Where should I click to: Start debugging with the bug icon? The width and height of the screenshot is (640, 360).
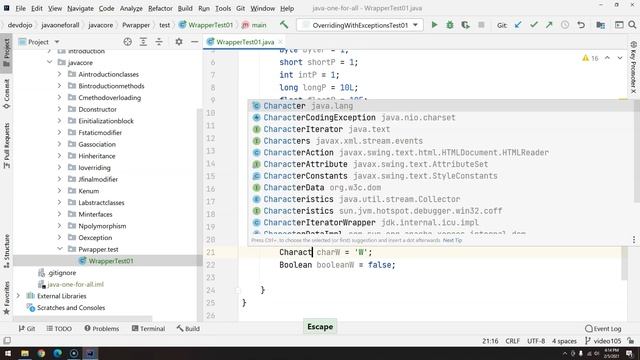tap(450, 25)
